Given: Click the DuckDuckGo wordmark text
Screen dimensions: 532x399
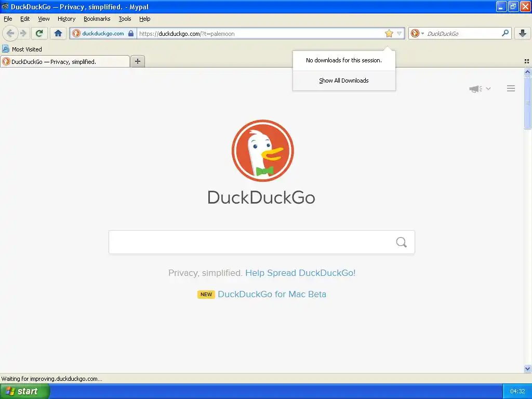Looking at the screenshot, I should pos(261,197).
